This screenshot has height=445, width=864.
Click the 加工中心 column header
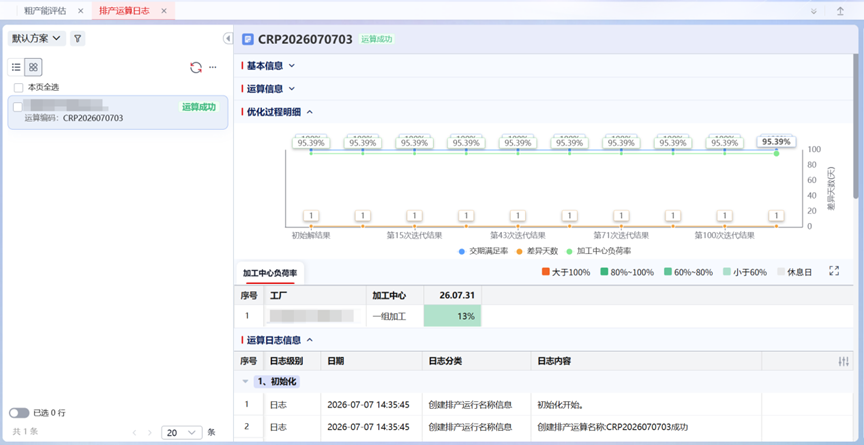click(395, 295)
